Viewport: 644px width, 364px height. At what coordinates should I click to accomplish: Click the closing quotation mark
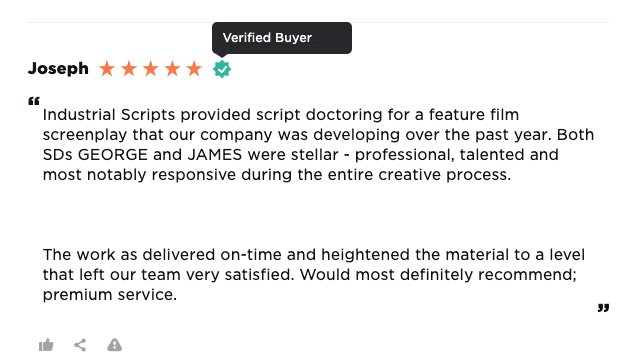(x=603, y=308)
